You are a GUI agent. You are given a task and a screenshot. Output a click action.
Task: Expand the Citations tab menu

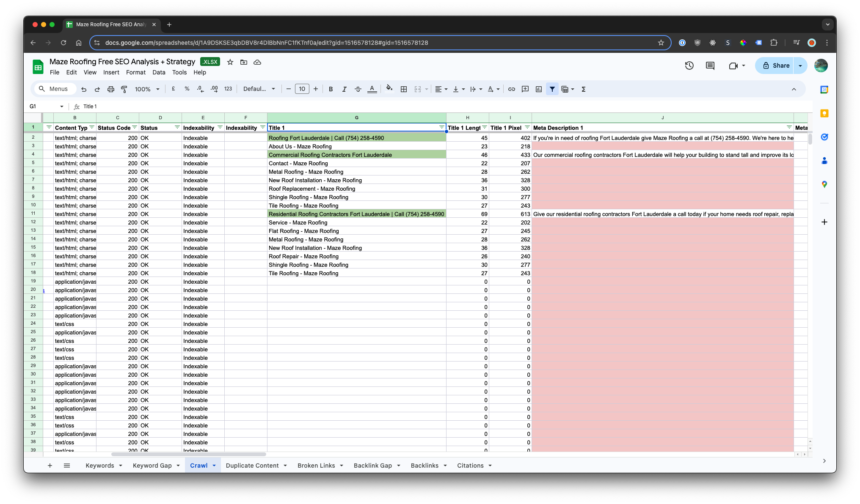click(489, 466)
